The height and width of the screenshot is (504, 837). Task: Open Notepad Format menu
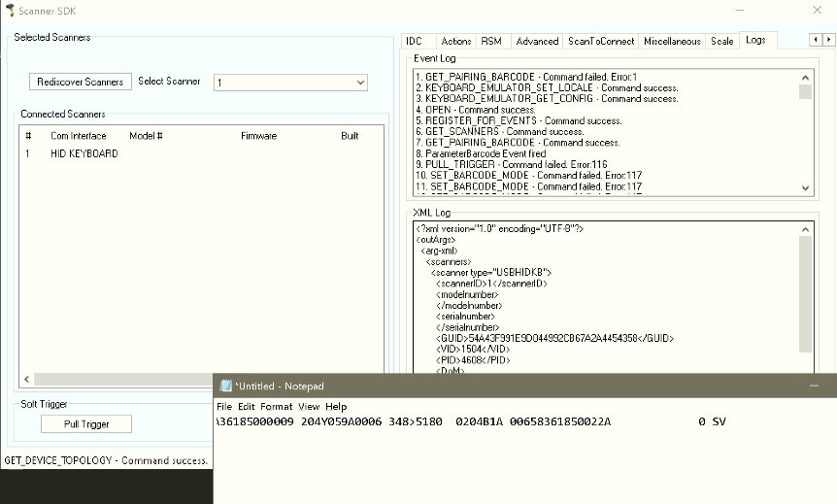(x=277, y=406)
